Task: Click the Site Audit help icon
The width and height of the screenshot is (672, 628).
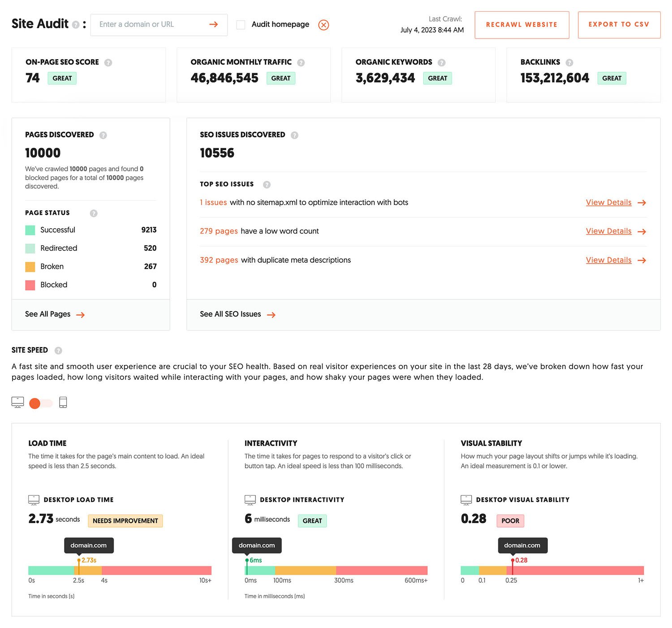Action: pos(76,25)
